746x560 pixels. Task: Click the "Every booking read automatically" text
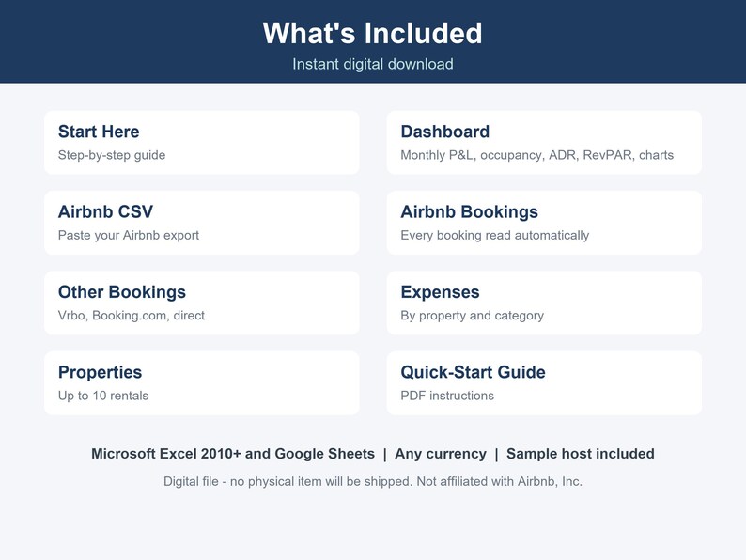[x=495, y=235]
